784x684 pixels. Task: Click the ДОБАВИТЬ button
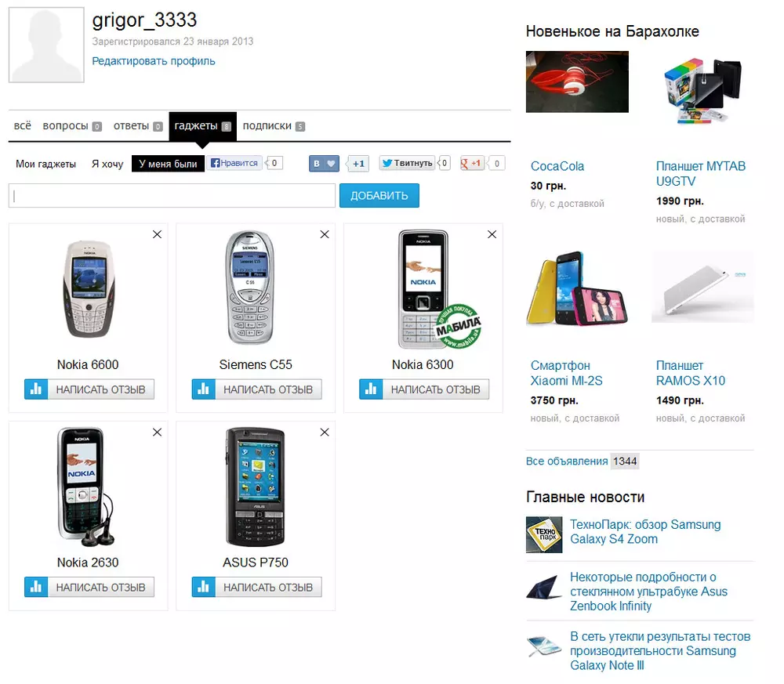(379, 195)
